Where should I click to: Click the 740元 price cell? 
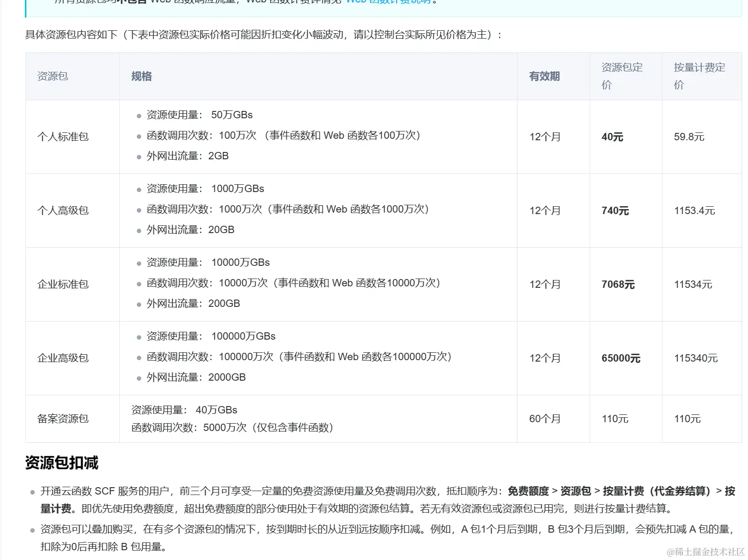point(614,211)
